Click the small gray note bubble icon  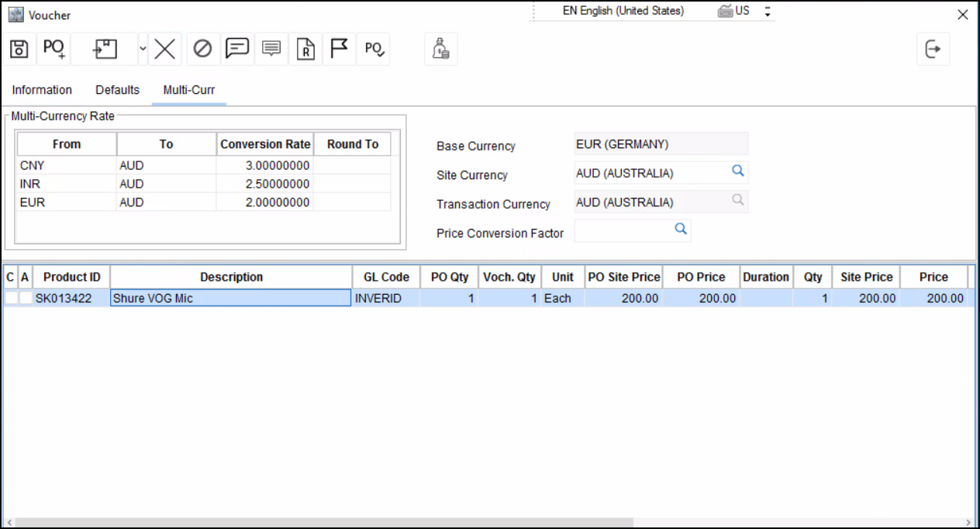coord(271,49)
